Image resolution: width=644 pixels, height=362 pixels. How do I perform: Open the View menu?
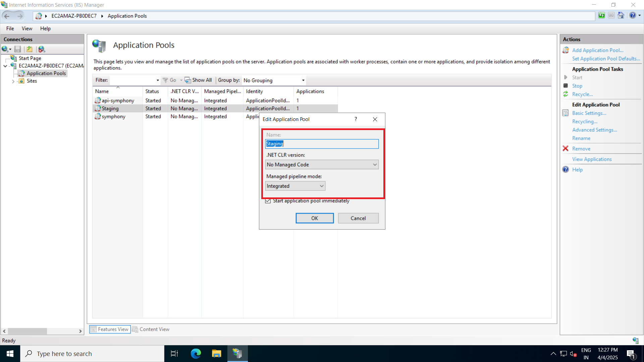point(27,28)
